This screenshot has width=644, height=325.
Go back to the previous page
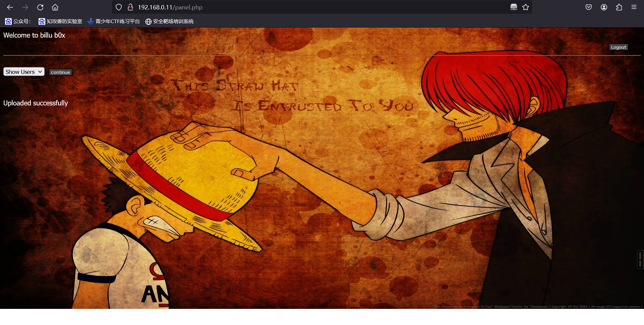[10, 7]
